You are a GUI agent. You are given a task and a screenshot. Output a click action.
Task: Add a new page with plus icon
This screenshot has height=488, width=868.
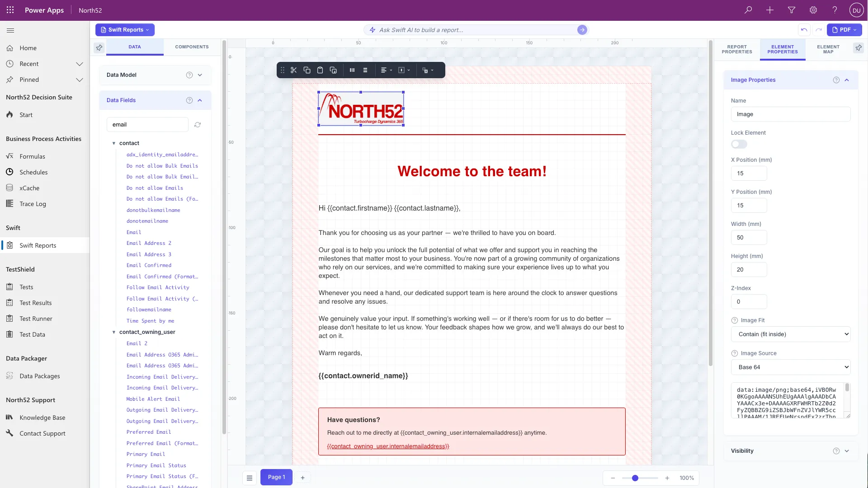pyautogui.click(x=303, y=478)
